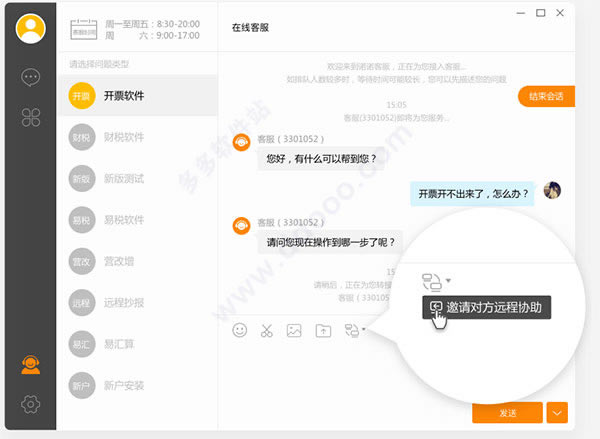600x439 pixels.
Task: Click the magnified remote assistance icon
Action: [432, 282]
